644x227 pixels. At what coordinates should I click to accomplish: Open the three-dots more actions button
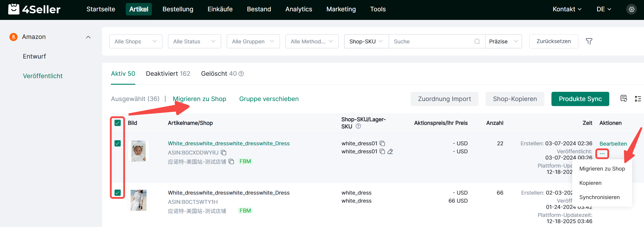click(602, 154)
